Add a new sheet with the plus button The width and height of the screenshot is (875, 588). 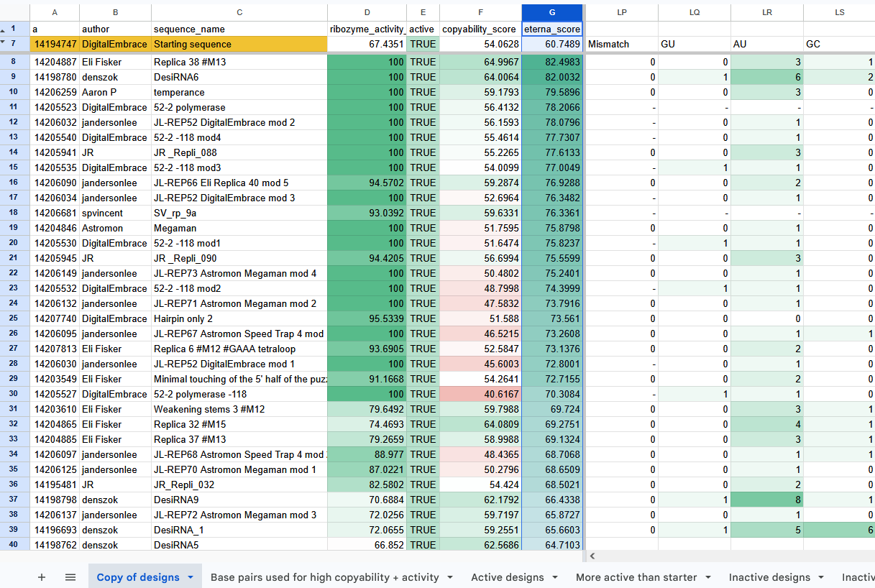[x=42, y=576]
